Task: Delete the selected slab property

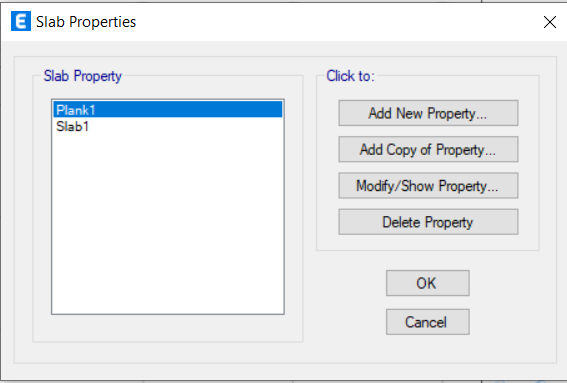Action: click(x=428, y=222)
